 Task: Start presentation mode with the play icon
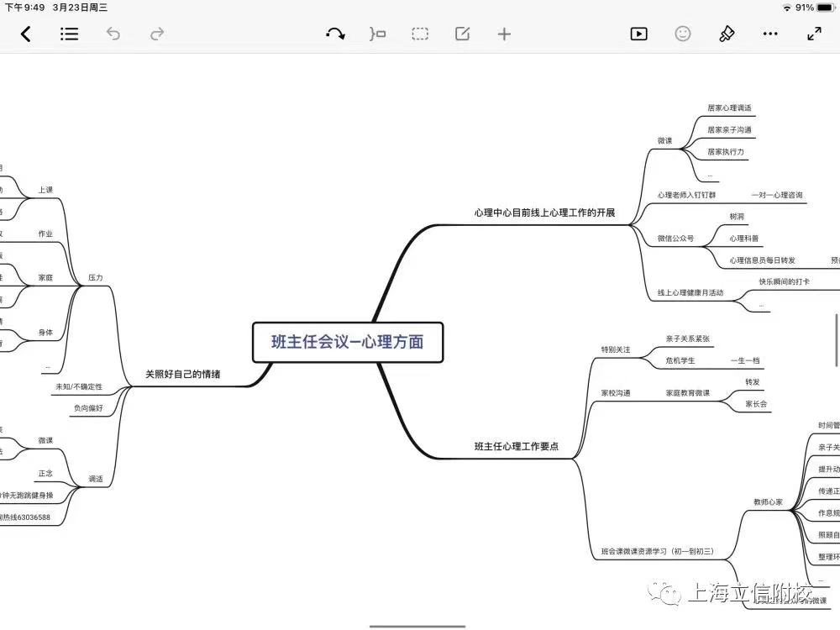pyautogui.click(x=638, y=34)
